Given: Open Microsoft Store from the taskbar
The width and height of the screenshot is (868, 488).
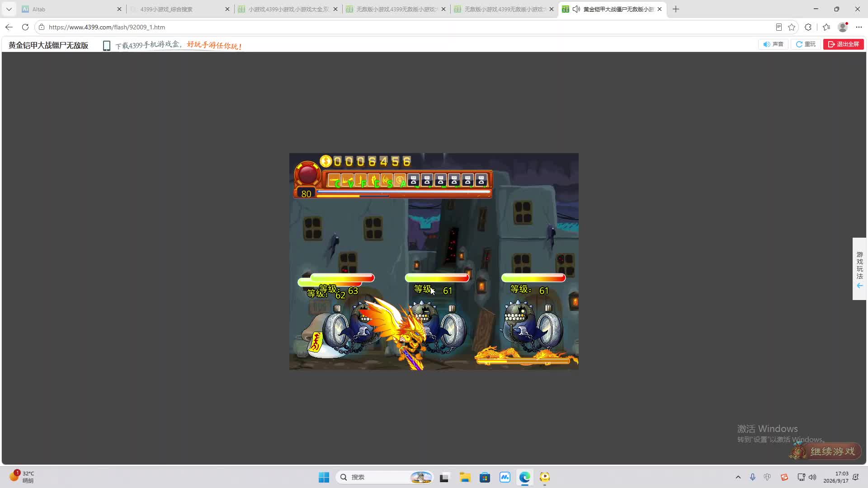Looking at the screenshot, I should 485,477.
